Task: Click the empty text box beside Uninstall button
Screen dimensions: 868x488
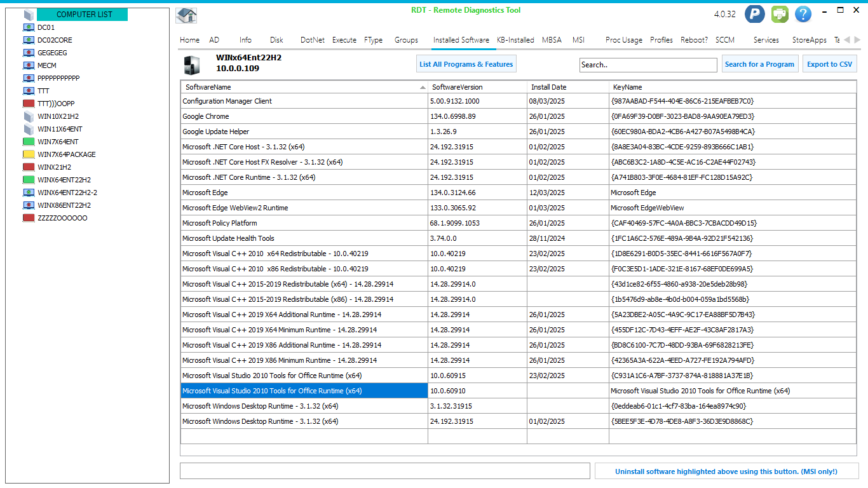Action: (x=385, y=471)
